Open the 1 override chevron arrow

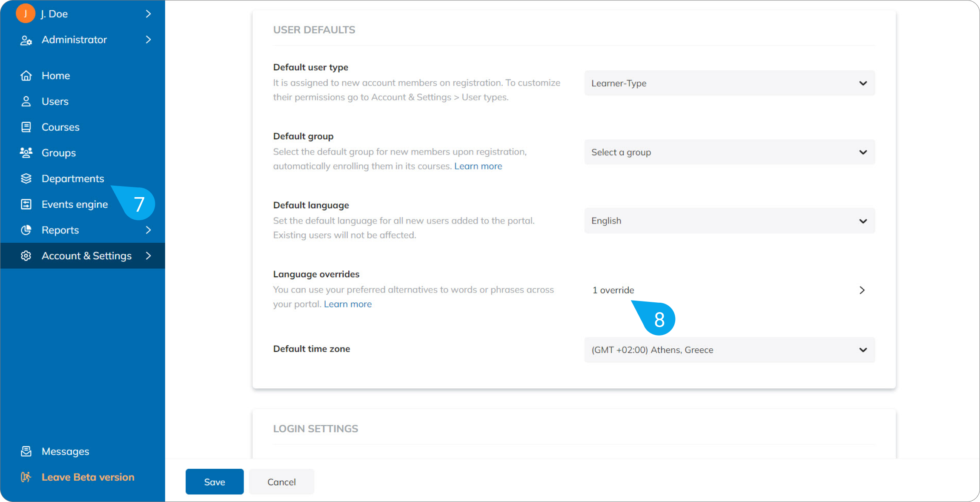click(862, 290)
